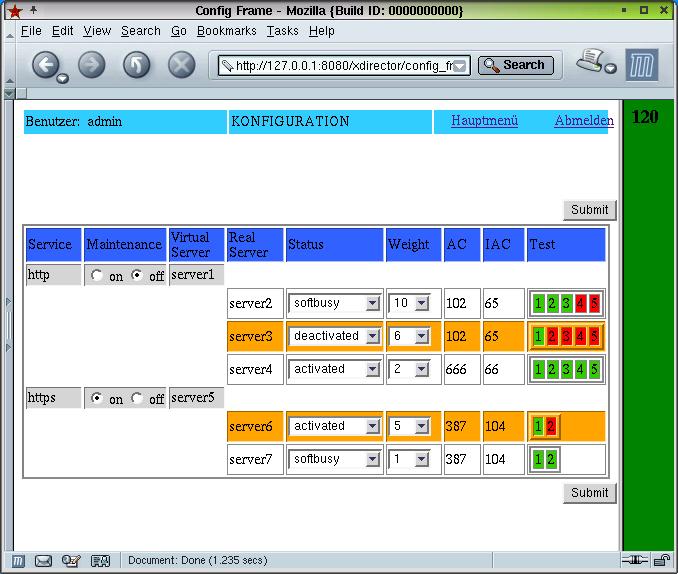
Task: Click the Stop loading icon
Action: (181, 66)
